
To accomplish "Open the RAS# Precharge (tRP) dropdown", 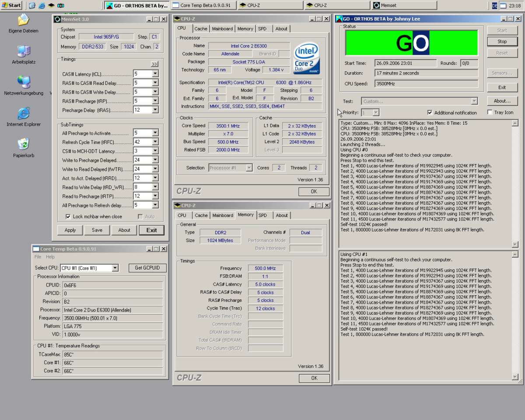I will (155, 101).
